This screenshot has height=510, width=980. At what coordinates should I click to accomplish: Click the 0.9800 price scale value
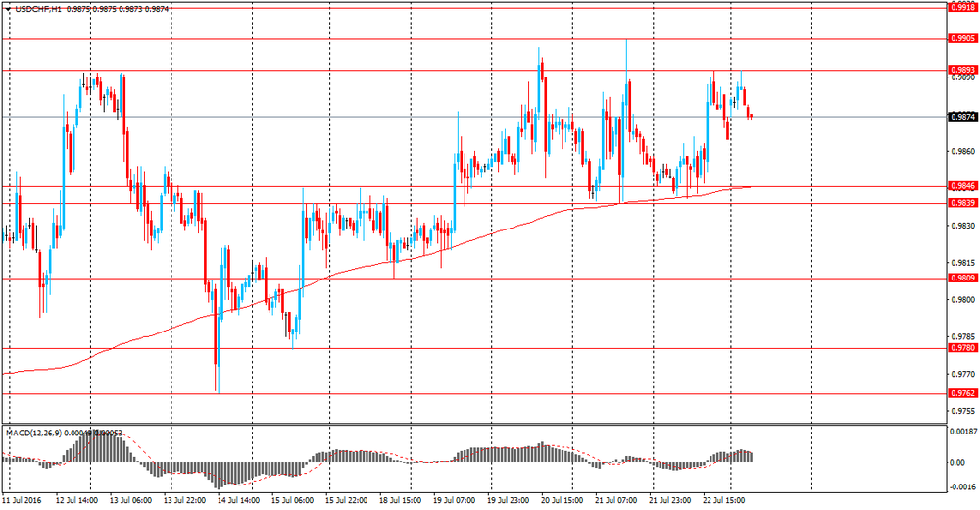(x=962, y=300)
